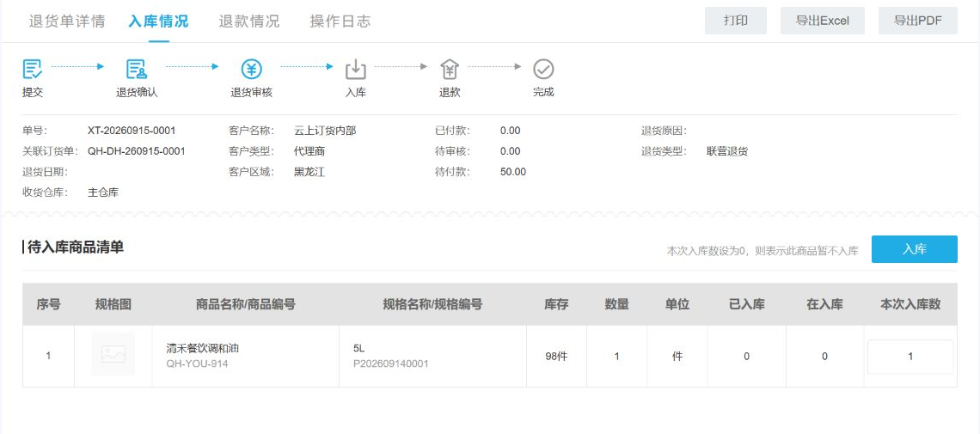This screenshot has height=434, width=980.
Task: Click the 退款 step icon
Action: pos(450,69)
